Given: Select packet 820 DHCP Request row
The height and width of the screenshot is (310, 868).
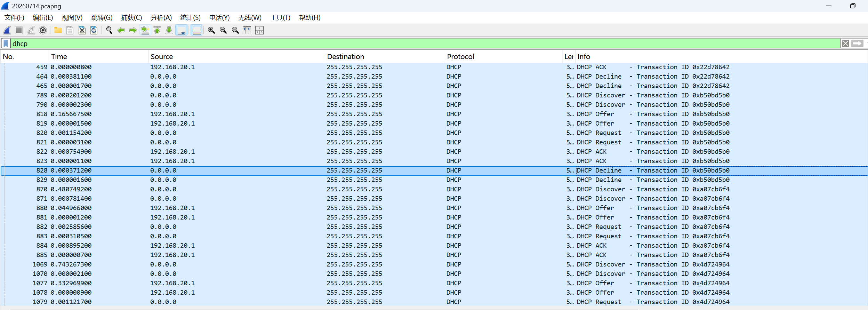Looking at the screenshot, I should click(x=434, y=133).
